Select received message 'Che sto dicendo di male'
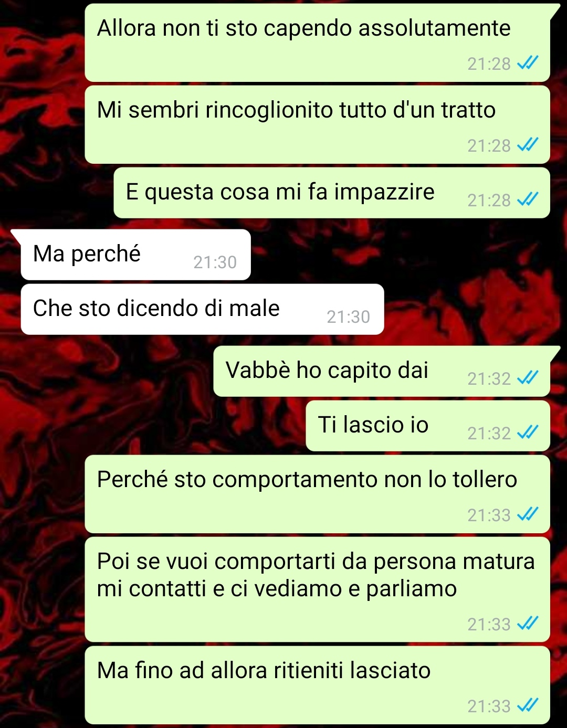The image size is (567, 728). pos(203,309)
